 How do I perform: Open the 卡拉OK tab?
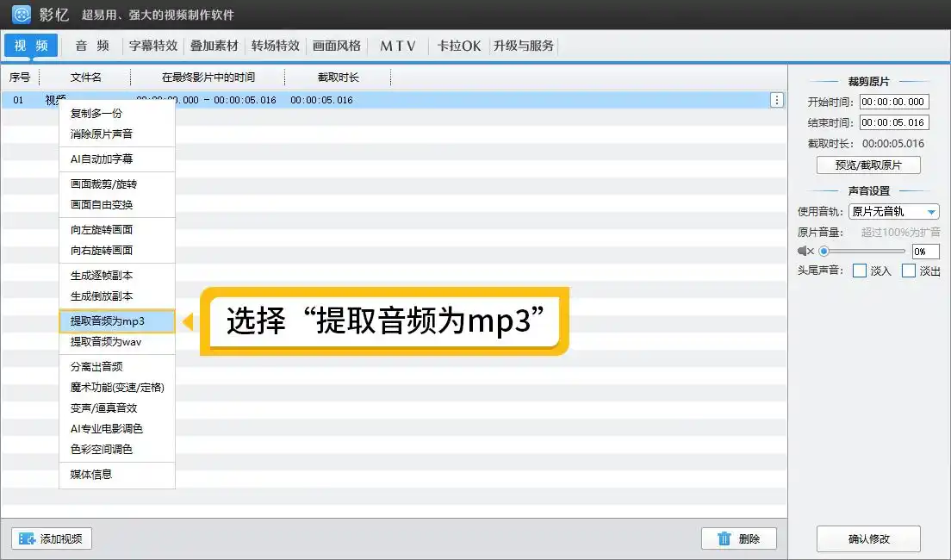coord(458,46)
